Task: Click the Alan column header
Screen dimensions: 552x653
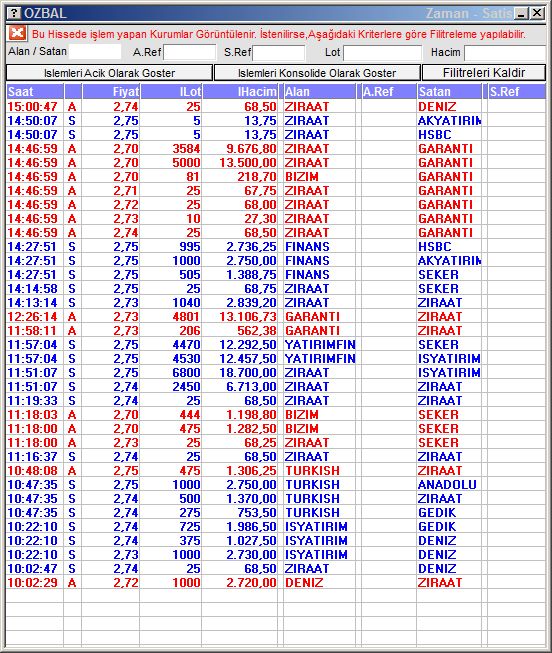Action: 320,92
